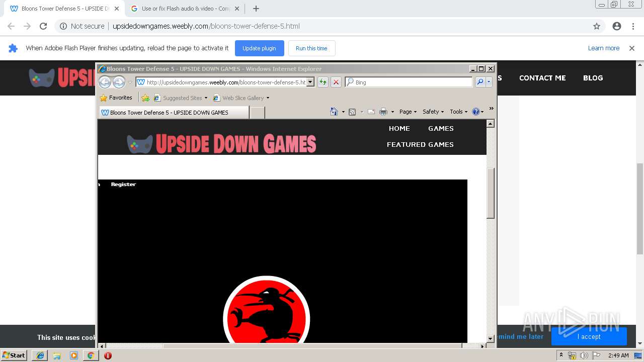Click the IE scroll down arrow
This screenshot has width=644, height=362.
491,339
